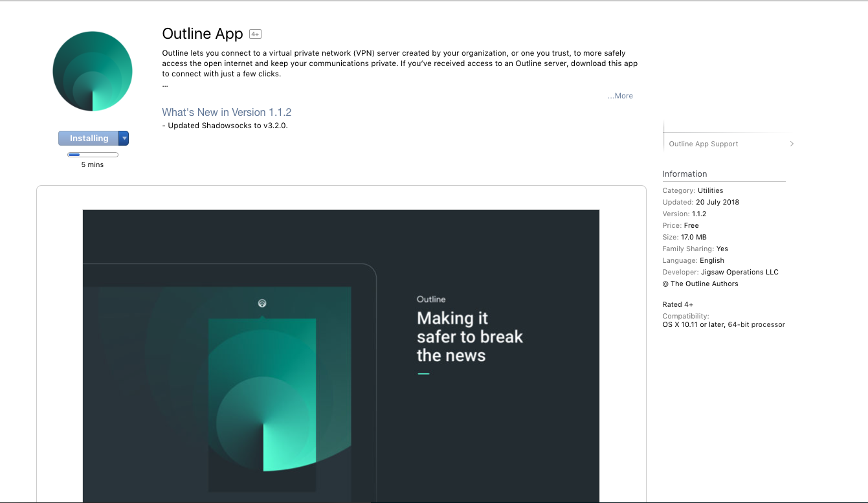Click the chevron next to Outline App Support

tap(792, 144)
